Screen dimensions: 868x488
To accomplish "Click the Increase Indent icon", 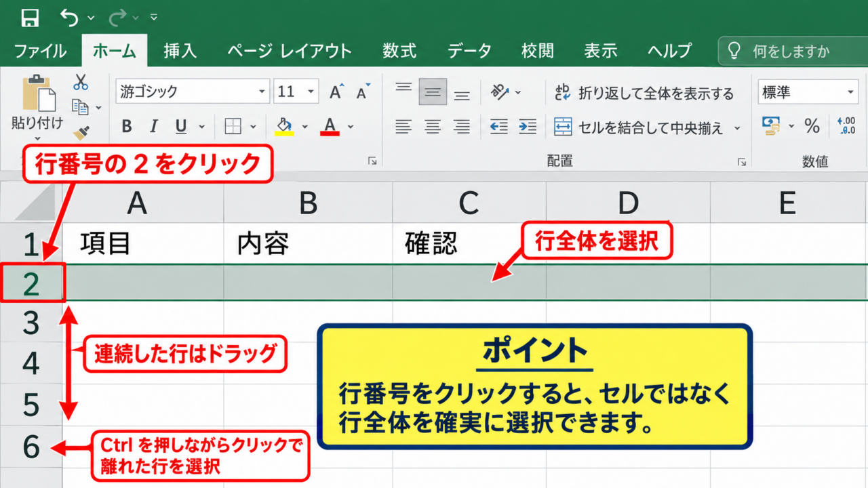I will 528,126.
